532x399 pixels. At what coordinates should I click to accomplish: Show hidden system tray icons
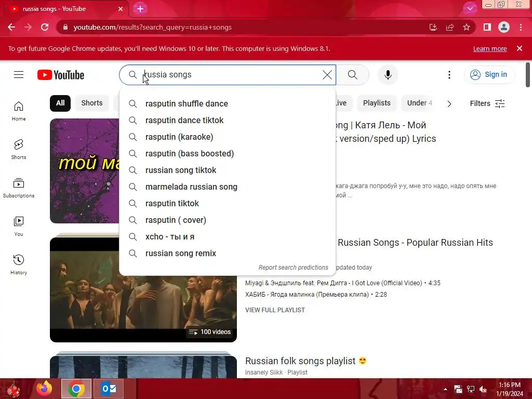click(445, 389)
